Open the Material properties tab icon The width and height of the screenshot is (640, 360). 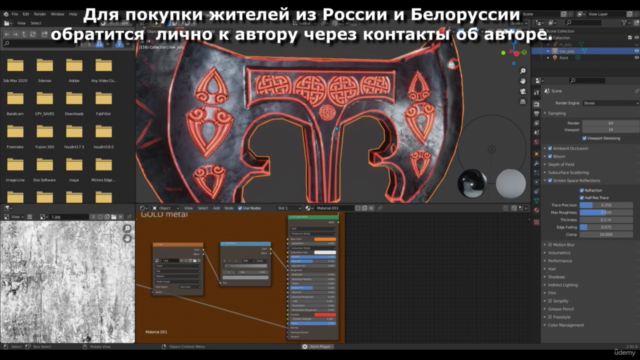[x=536, y=211]
